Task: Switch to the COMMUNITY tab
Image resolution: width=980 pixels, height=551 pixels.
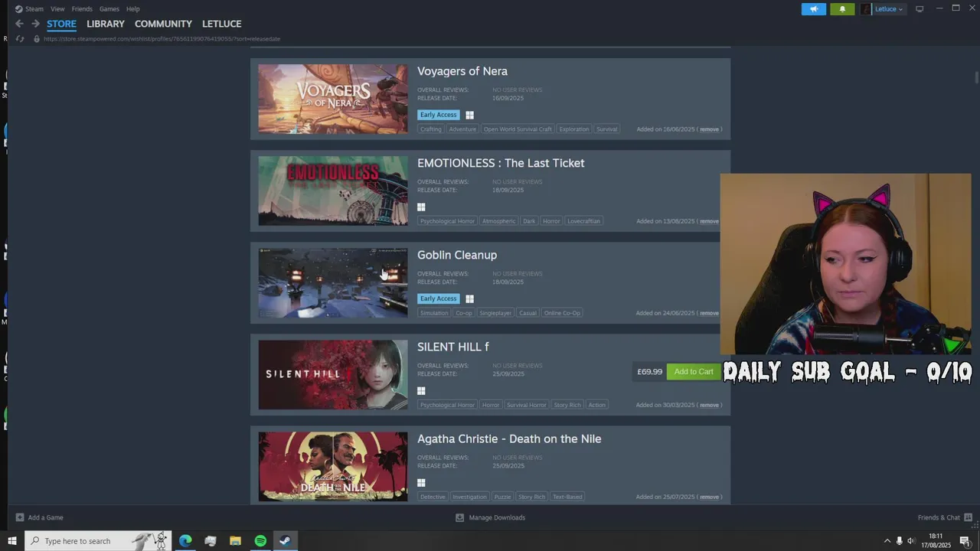Action: (163, 24)
